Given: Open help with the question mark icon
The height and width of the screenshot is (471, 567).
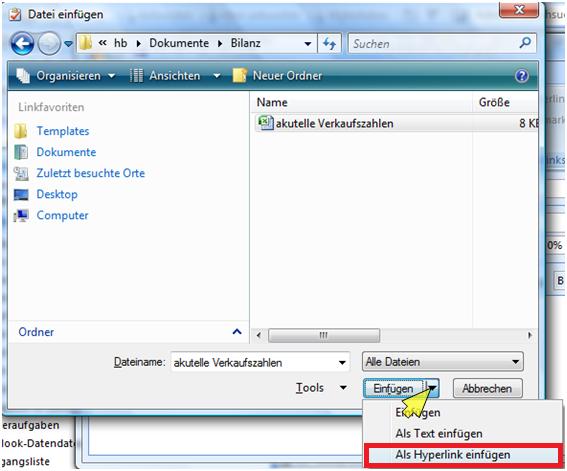Looking at the screenshot, I should coord(522,76).
